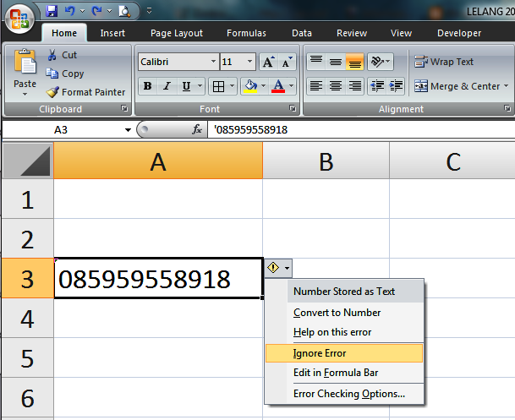Switch to the Developer tab
Viewport: 515px width, 420px height.
coord(459,33)
